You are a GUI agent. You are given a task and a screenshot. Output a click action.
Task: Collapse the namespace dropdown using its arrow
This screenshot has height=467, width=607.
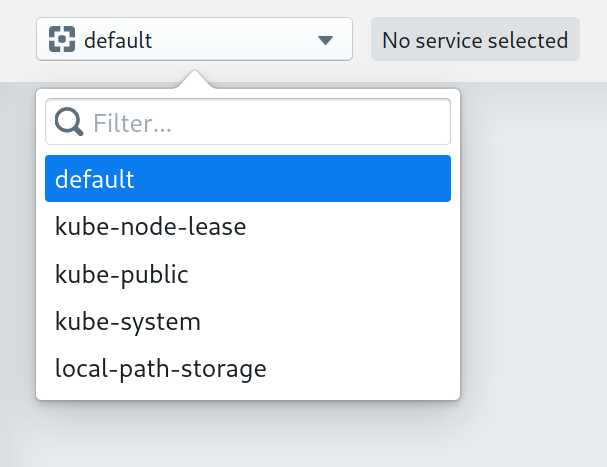(325, 41)
